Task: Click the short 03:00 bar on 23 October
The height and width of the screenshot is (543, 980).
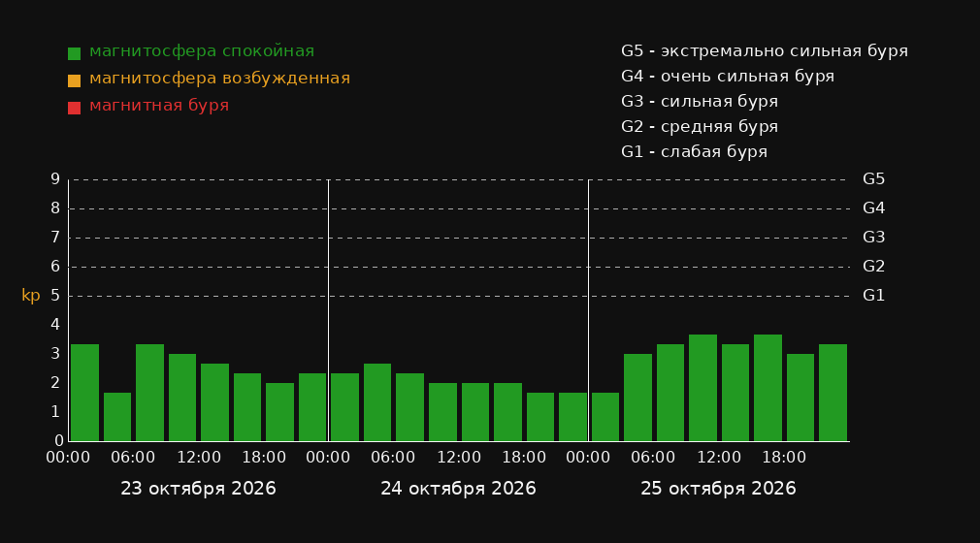Action: click(117, 417)
